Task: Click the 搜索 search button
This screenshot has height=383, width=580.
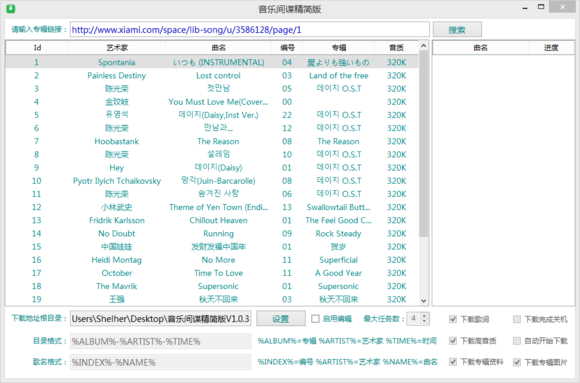Action: (457, 30)
